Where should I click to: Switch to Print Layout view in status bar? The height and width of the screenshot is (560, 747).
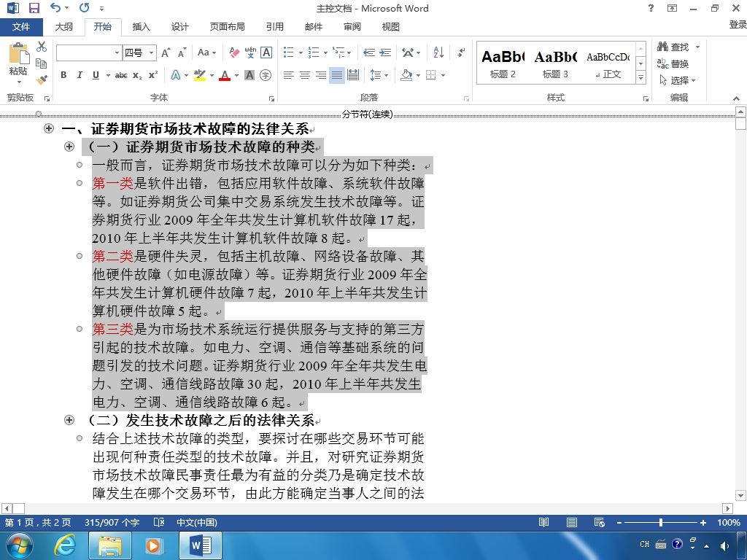click(x=572, y=522)
